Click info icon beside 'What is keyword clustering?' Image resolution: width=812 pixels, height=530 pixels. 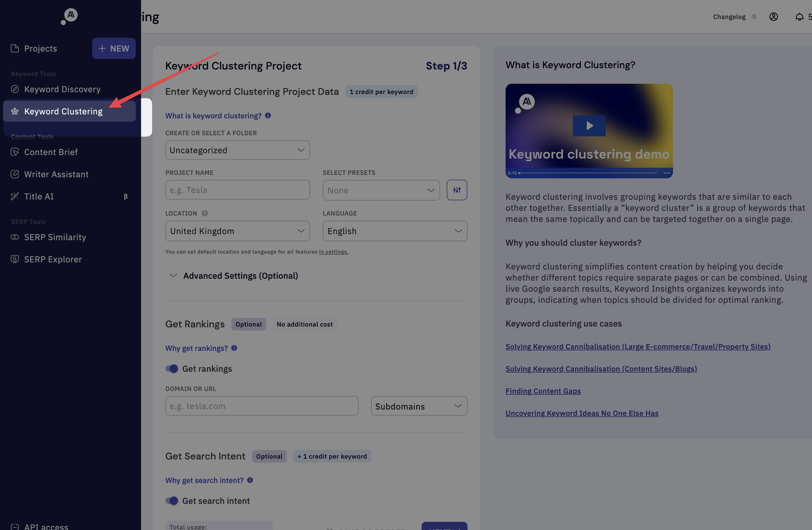pyautogui.click(x=268, y=116)
